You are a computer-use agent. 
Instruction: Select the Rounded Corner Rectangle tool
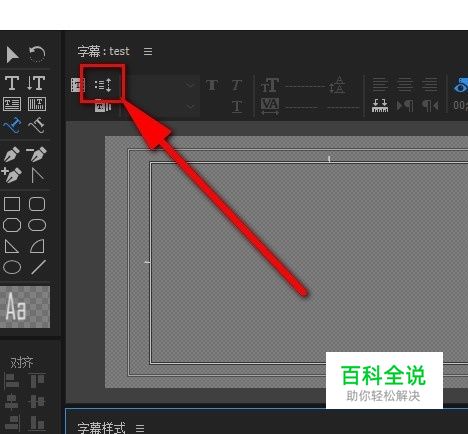[37, 204]
